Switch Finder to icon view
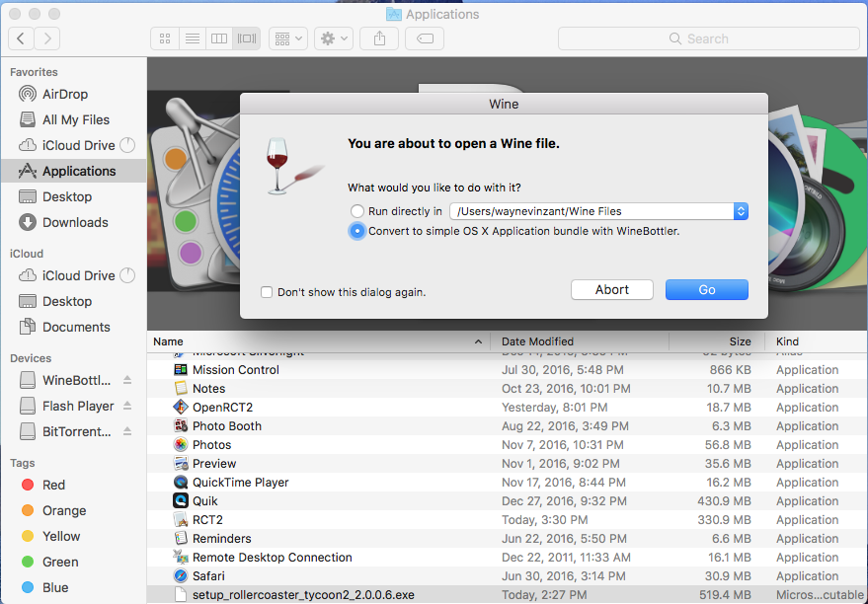This screenshot has height=604, width=868. click(164, 38)
